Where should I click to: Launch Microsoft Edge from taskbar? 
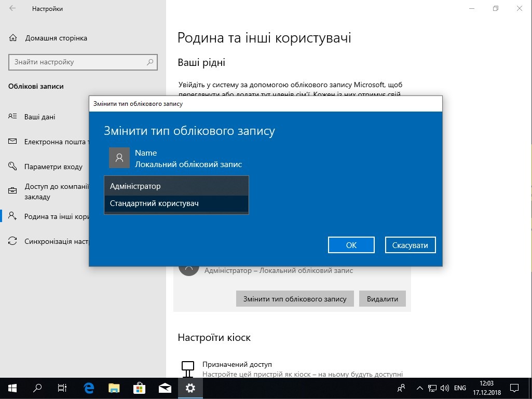tap(89, 388)
